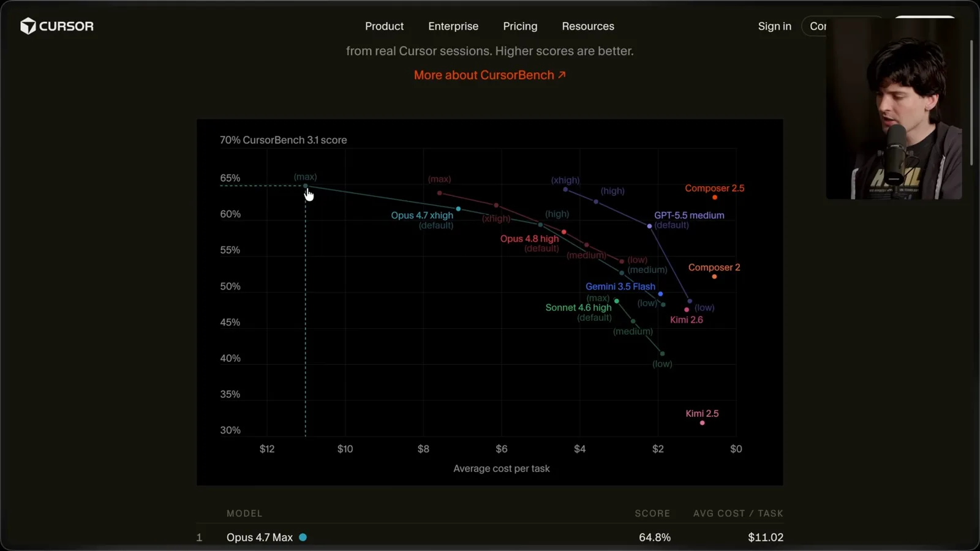Click the 64.8% score value
Viewport: 980px width, 551px height.
pyautogui.click(x=655, y=538)
